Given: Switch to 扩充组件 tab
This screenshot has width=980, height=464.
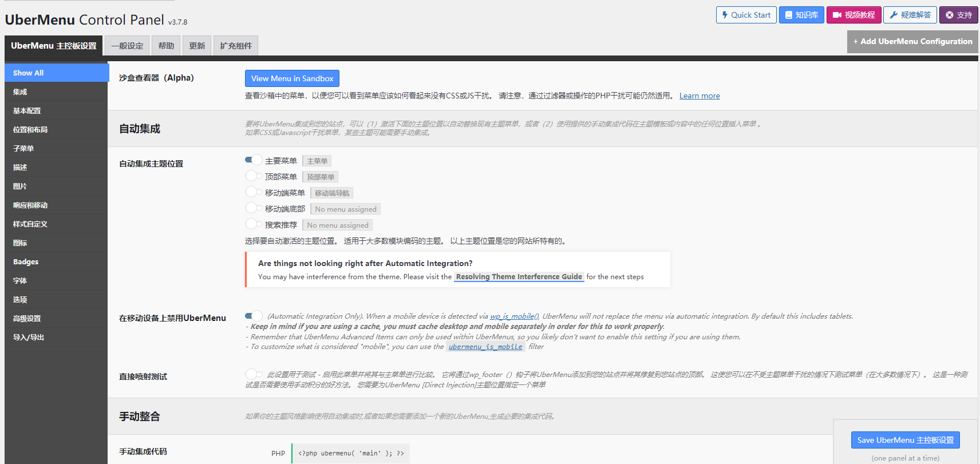Looking at the screenshot, I should [x=236, y=46].
